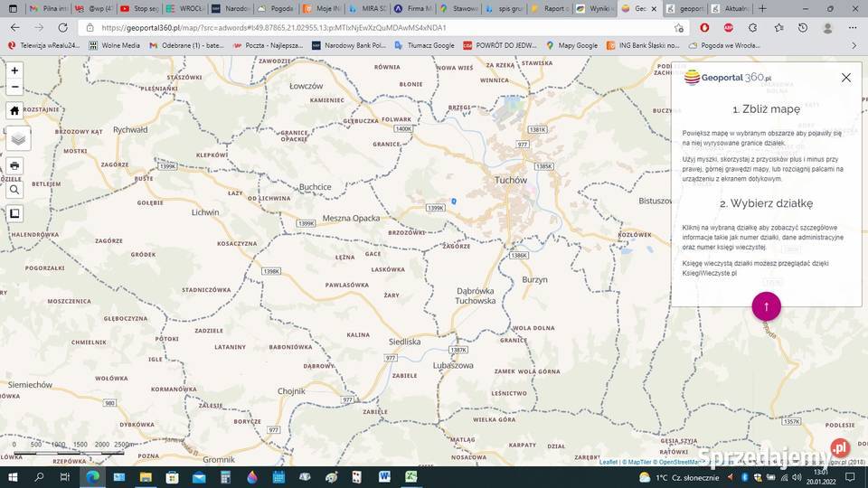Click the print map icon
The image size is (868, 488).
click(x=14, y=166)
